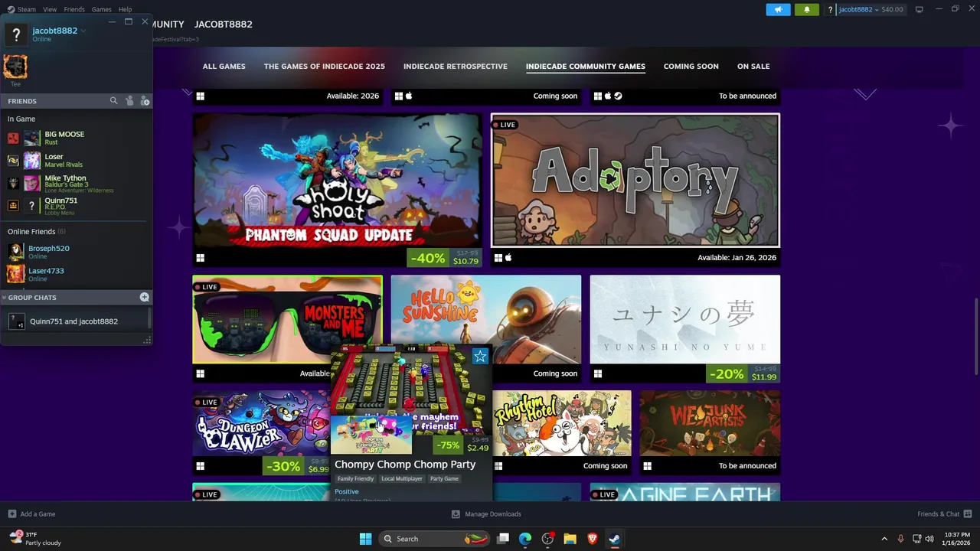The width and height of the screenshot is (980, 551).
Task: Switch to the All Games tab
Action: [x=224, y=66]
